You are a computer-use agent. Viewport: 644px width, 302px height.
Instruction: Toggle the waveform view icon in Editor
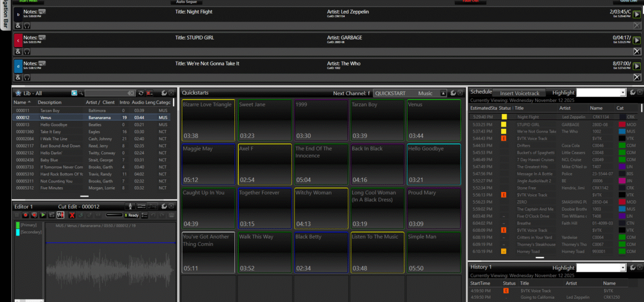coord(61,215)
